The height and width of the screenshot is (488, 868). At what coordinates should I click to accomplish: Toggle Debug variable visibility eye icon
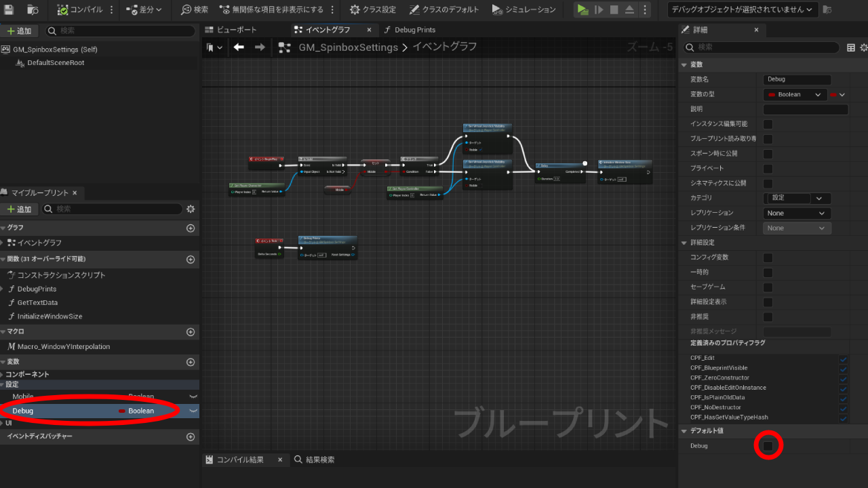[193, 411]
